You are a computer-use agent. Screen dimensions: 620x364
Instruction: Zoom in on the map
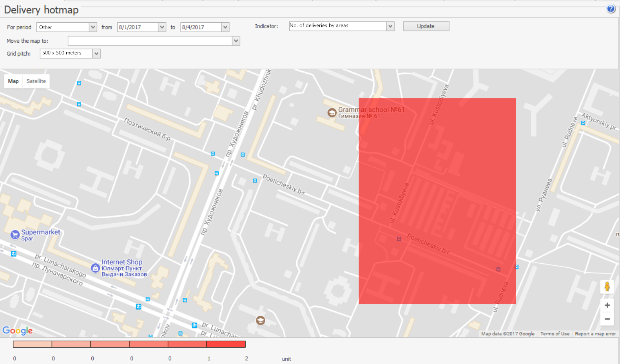tap(607, 305)
